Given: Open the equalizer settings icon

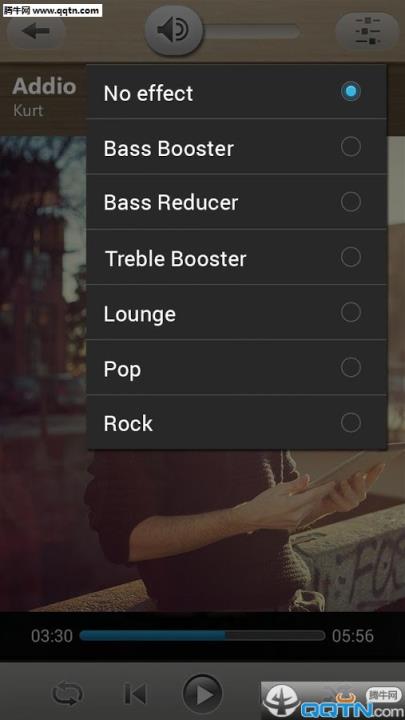Looking at the screenshot, I should pos(367,32).
